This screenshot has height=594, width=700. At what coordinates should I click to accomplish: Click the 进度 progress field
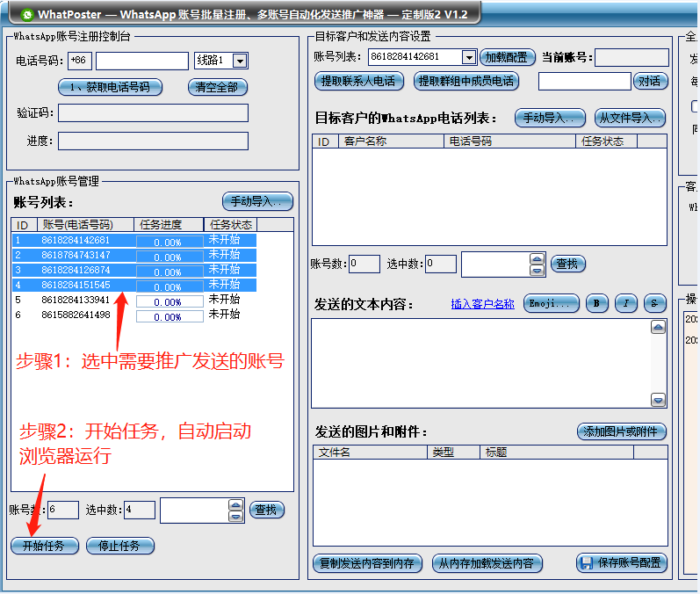(x=153, y=141)
